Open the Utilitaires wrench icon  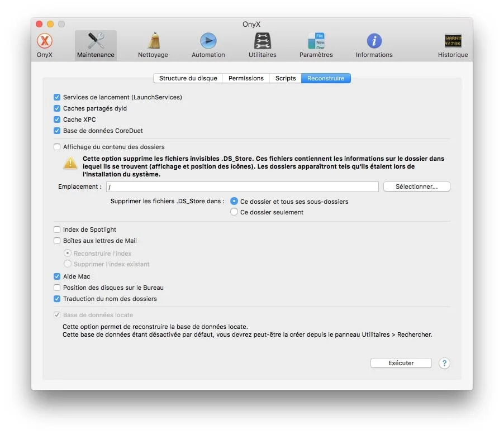pos(262,45)
